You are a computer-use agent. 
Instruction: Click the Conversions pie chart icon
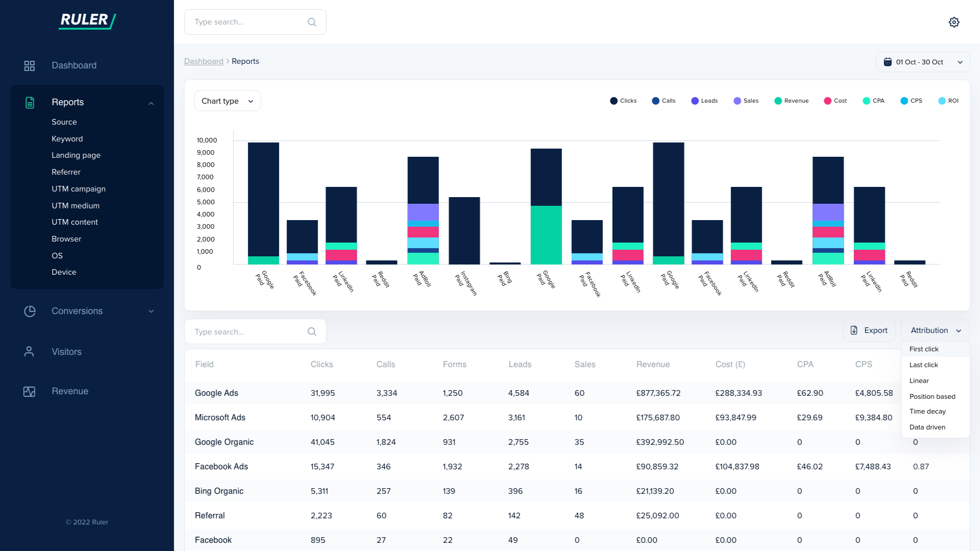coord(30,311)
